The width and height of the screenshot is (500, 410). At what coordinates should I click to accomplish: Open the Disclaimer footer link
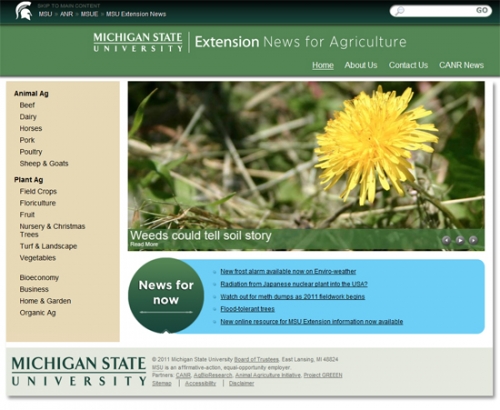coord(241,383)
